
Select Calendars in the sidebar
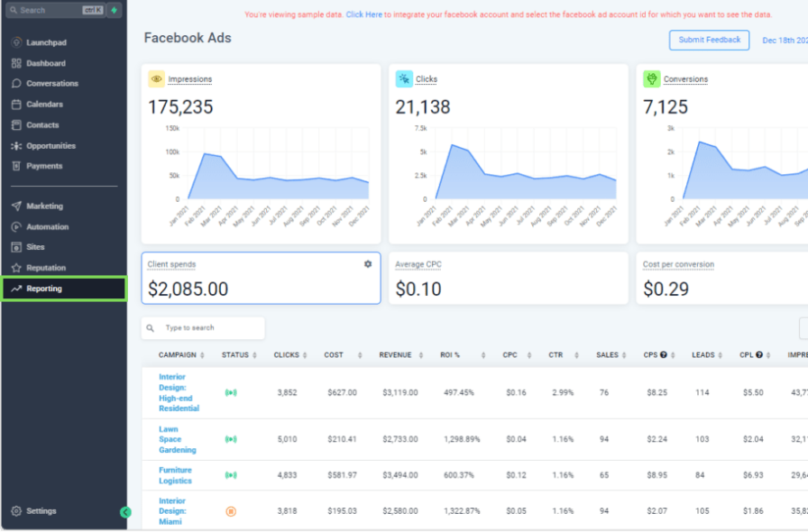coord(44,104)
